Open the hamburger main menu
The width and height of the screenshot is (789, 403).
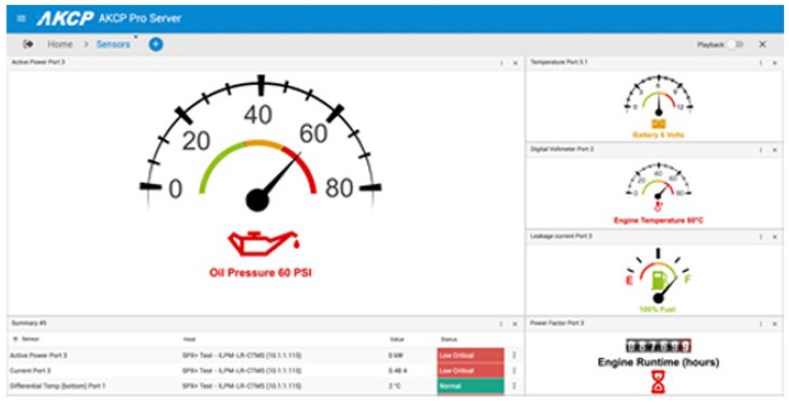[21, 19]
